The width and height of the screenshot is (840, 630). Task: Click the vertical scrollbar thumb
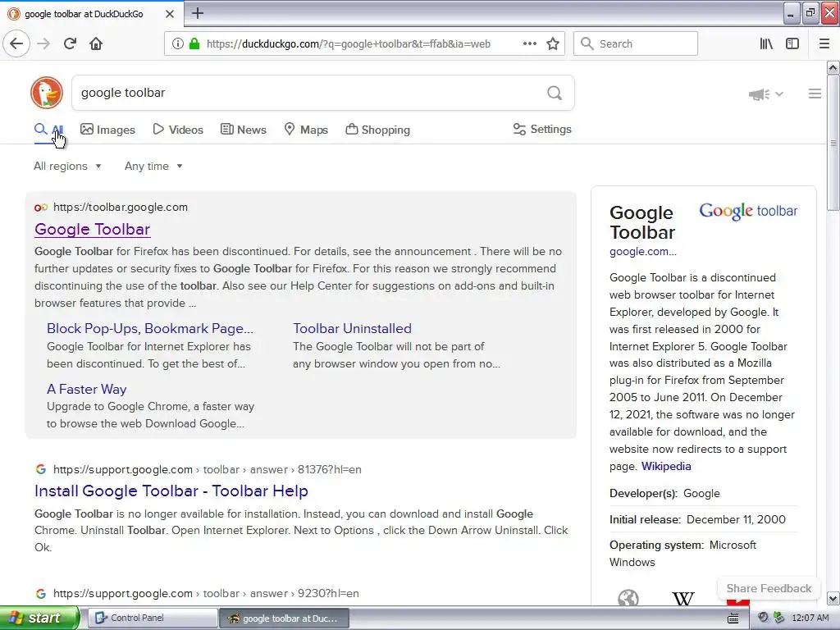pos(833,143)
